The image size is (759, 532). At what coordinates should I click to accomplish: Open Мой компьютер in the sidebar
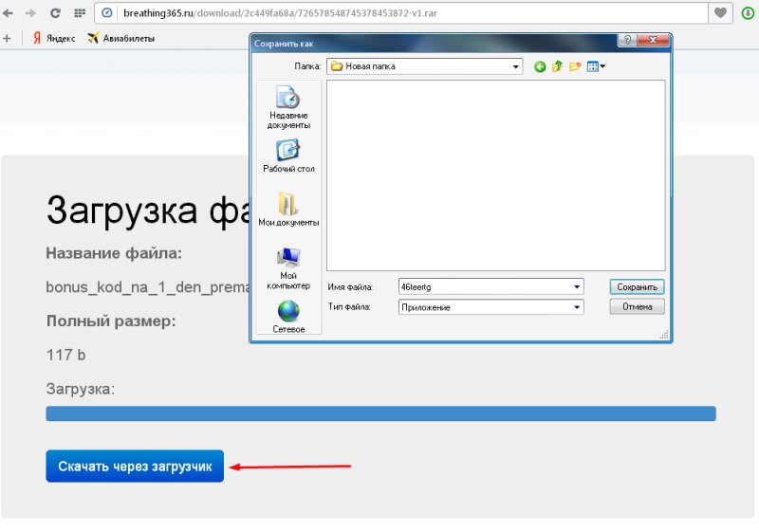point(288,267)
